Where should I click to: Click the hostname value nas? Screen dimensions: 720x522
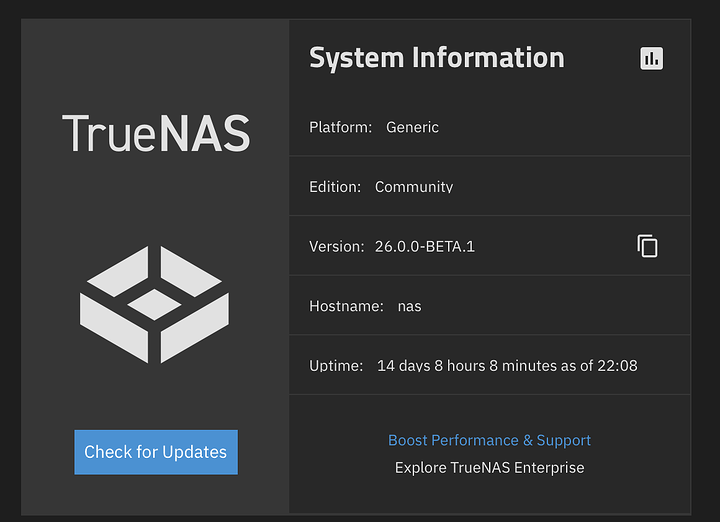coord(409,306)
